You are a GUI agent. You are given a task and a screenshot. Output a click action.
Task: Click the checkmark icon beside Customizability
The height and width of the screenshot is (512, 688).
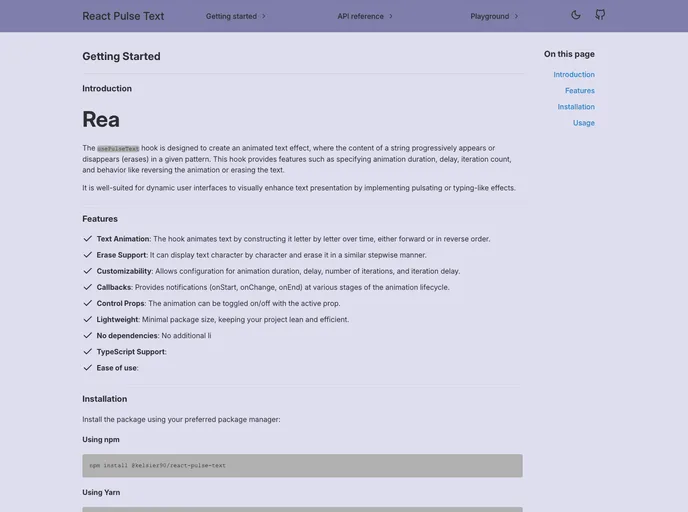click(87, 271)
